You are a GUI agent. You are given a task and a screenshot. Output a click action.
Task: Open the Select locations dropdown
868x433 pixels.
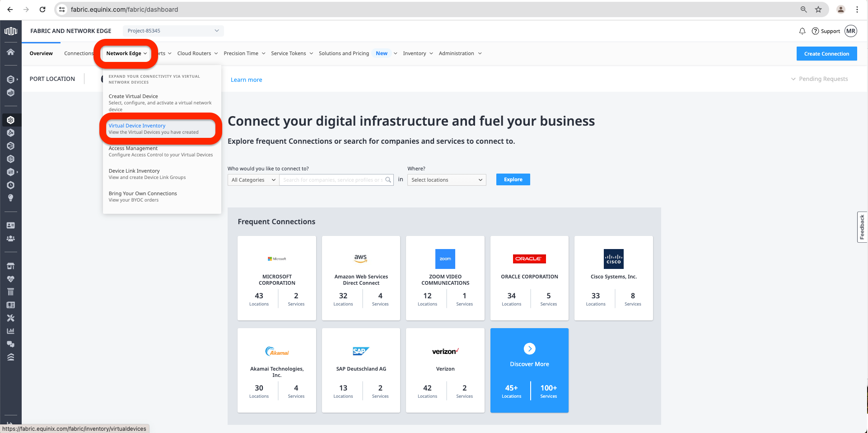(x=446, y=180)
